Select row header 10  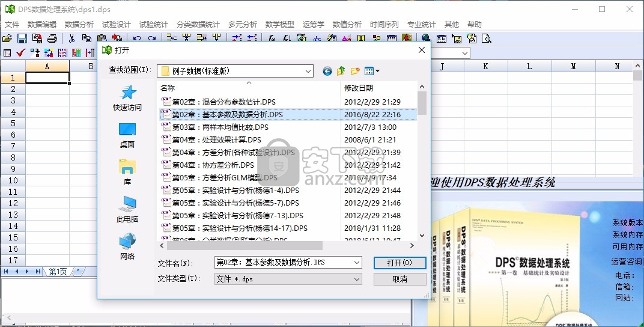(13, 180)
